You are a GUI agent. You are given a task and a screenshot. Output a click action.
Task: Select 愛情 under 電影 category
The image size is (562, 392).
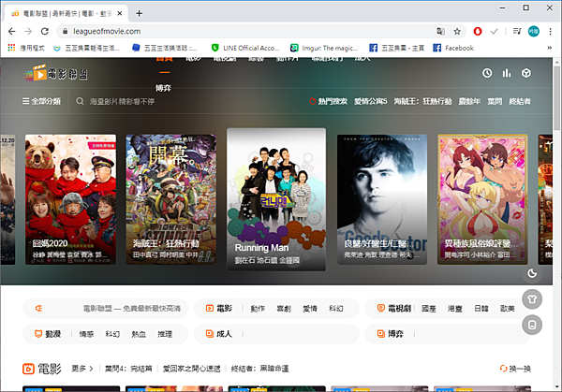click(x=310, y=308)
